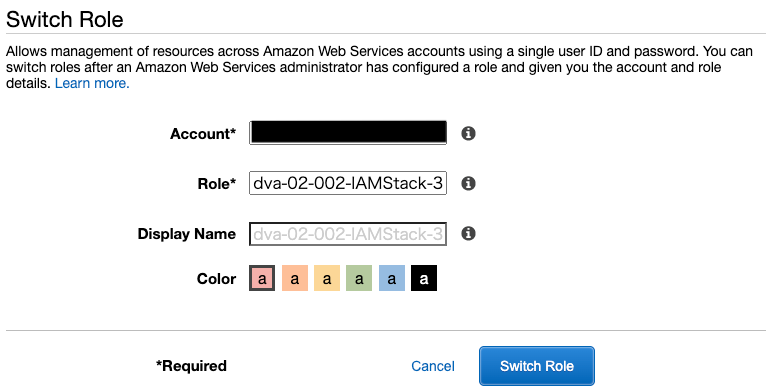Image resolution: width=776 pixels, height=392 pixels.
Task: Select the red color swatch
Action: [x=262, y=278]
